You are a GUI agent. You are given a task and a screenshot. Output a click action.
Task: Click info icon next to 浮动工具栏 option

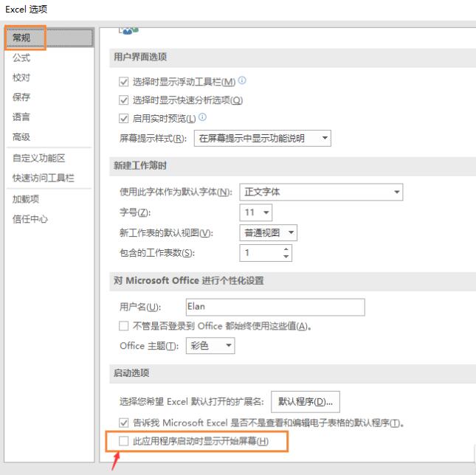(x=242, y=80)
